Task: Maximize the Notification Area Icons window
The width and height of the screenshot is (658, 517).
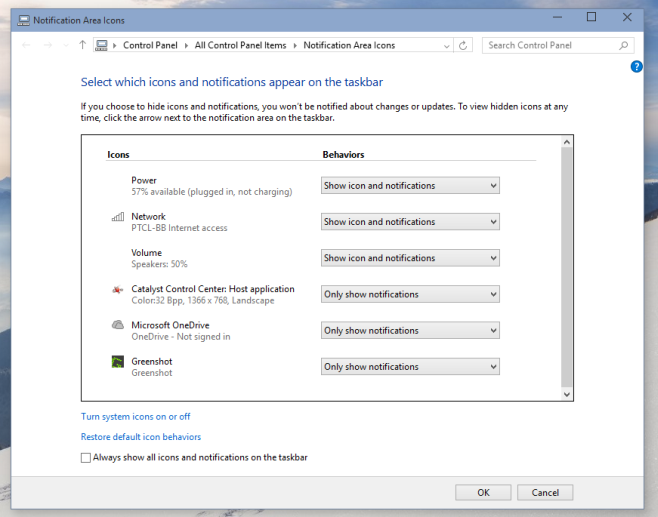Action: pos(591,17)
